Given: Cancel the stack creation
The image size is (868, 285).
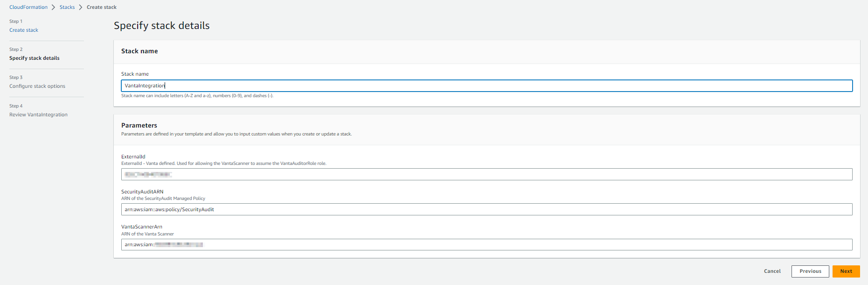Looking at the screenshot, I should click(772, 271).
